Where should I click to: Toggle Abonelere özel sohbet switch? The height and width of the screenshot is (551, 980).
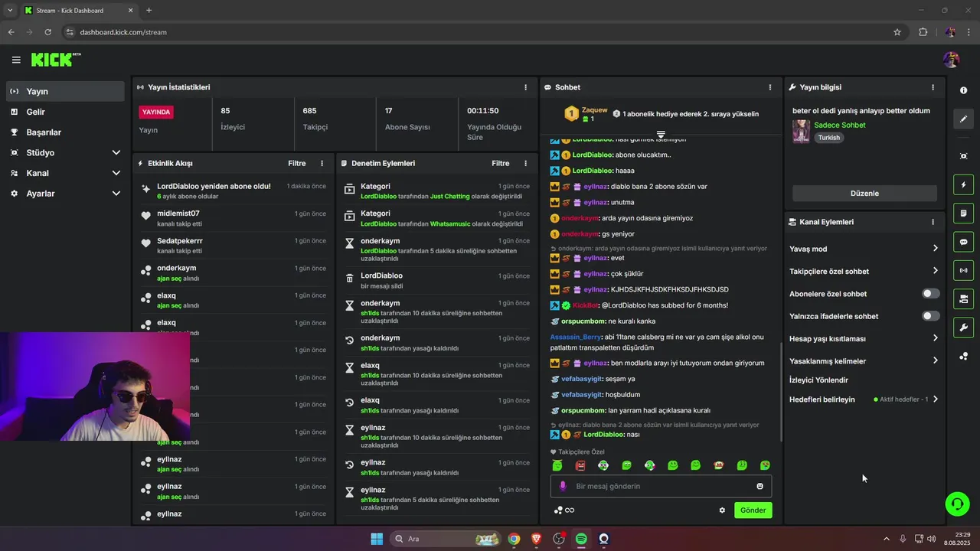tap(930, 294)
